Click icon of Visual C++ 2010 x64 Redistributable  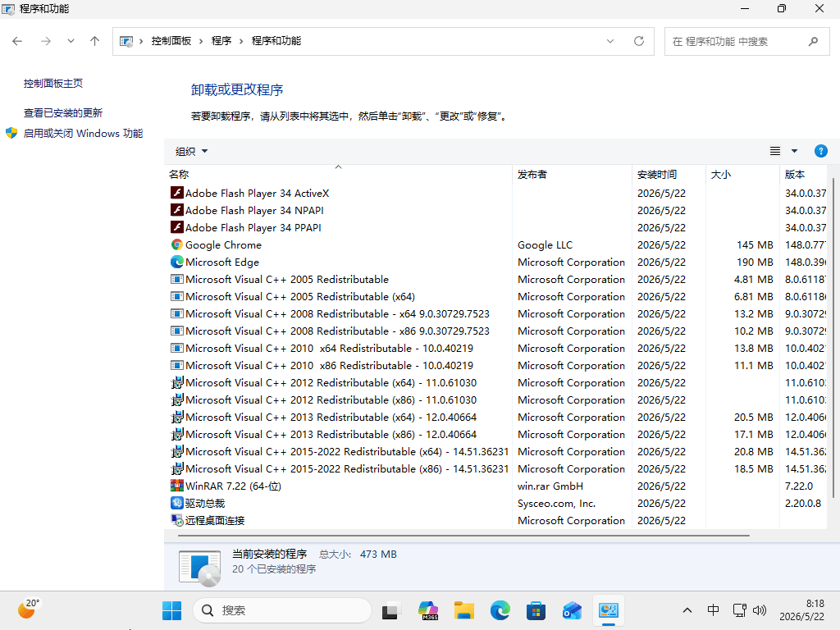[177, 348]
